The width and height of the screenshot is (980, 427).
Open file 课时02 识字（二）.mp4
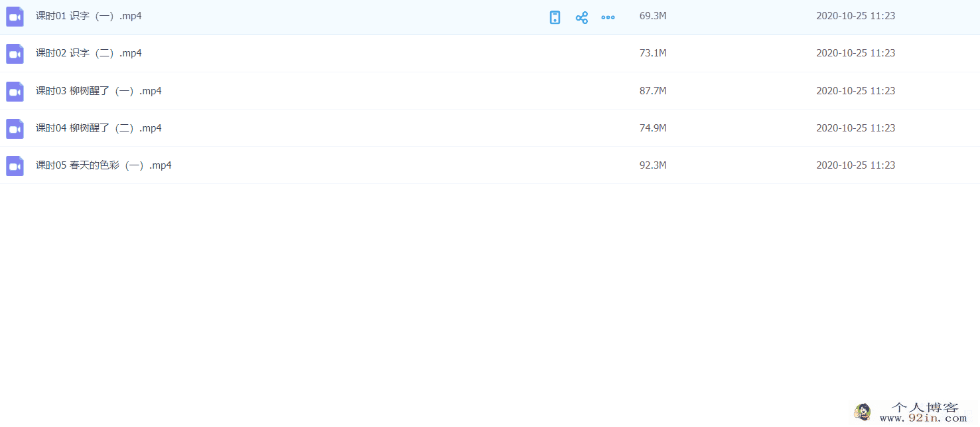click(x=89, y=53)
